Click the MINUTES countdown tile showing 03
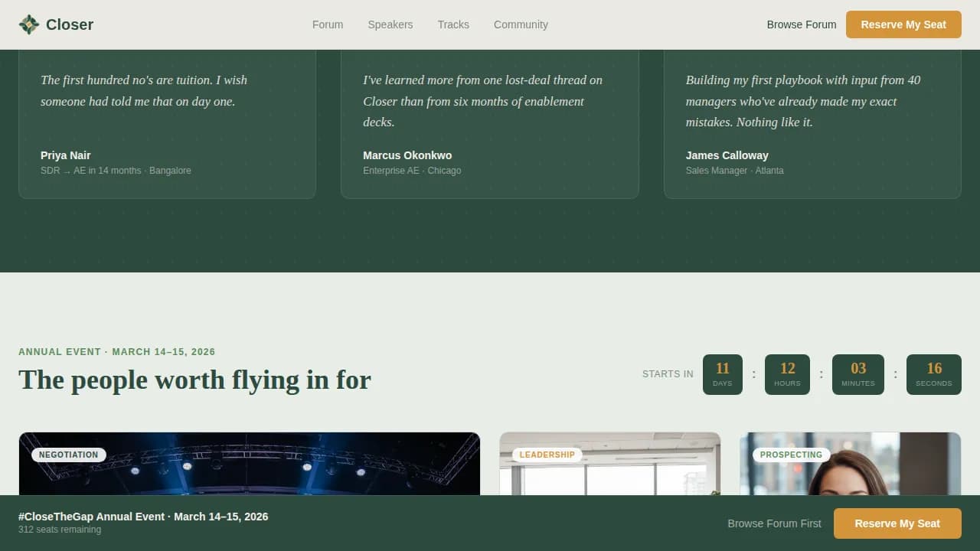Viewport: 980px width, 551px height. [x=858, y=374]
